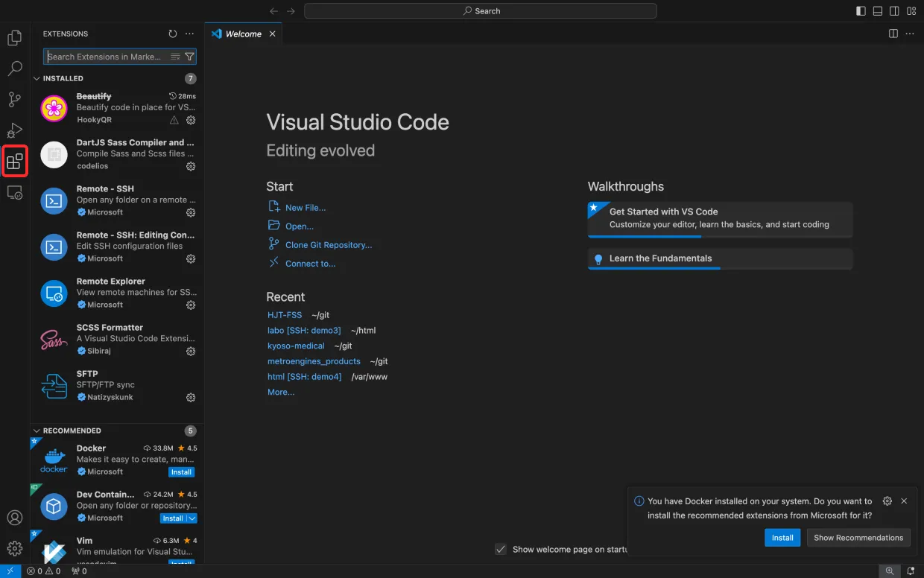Viewport: 924px width, 578px height.
Task: Uncheck Show welcome page on startup
Action: pyautogui.click(x=501, y=549)
